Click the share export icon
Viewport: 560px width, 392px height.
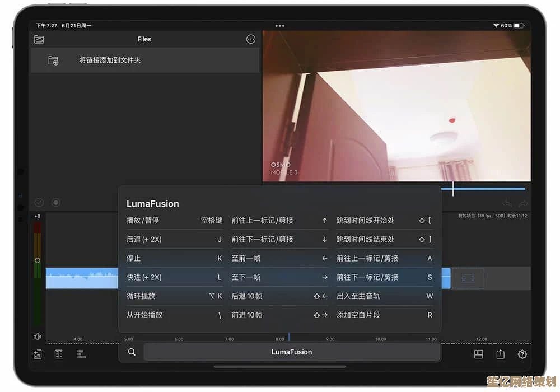pyautogui.click(x=500, y=354)
